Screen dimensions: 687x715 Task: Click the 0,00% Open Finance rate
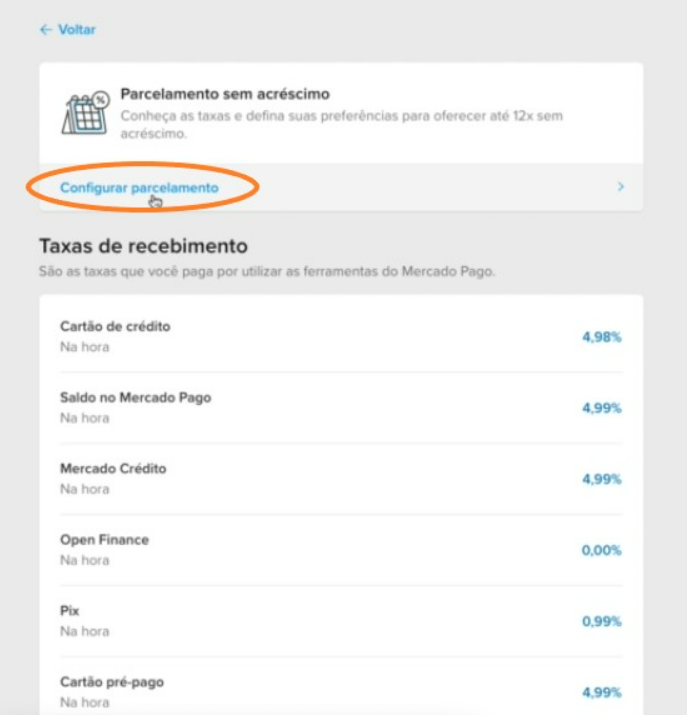[x=601, y=550]
